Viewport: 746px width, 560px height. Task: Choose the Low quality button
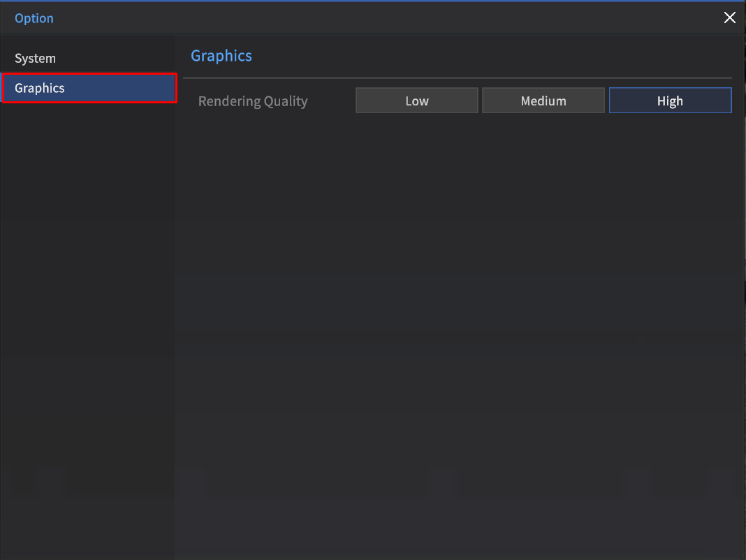(416, 101)
